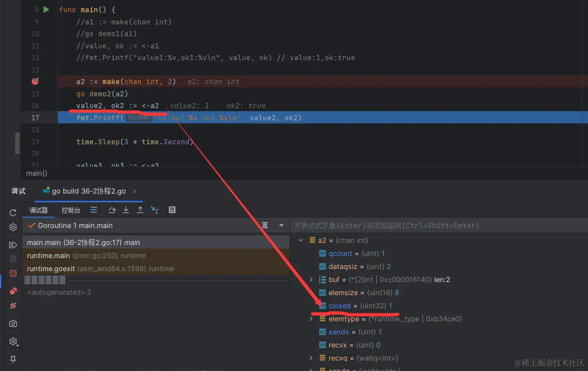The height and width of the screenshot is (371, 588).
Task: Focus the expression evaluation input field
Action: click(x=438, y=225)
